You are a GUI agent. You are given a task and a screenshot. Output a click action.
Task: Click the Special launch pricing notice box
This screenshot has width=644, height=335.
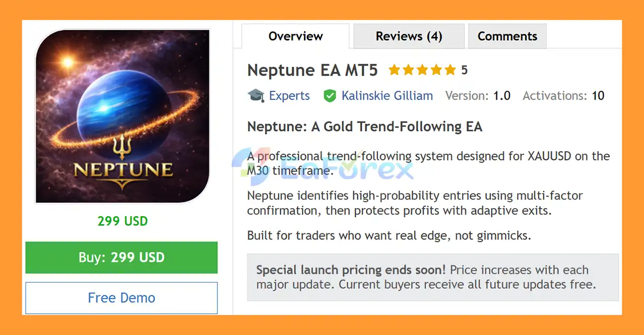pos(433,277)
